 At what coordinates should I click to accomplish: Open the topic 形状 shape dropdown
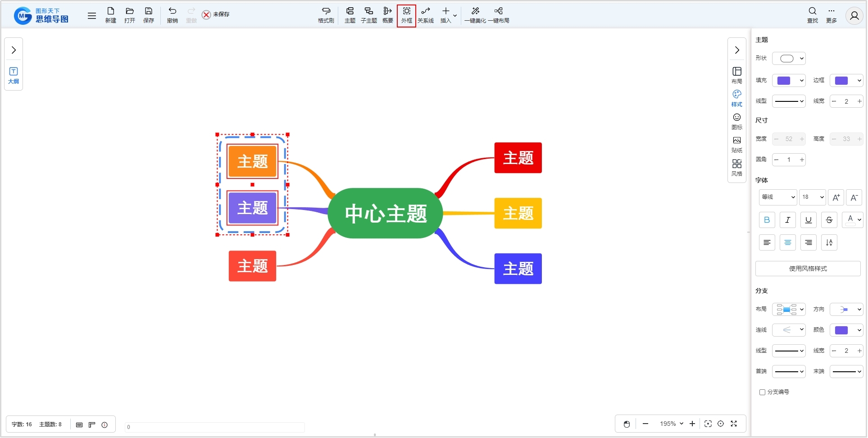click(x=789, y=58)
